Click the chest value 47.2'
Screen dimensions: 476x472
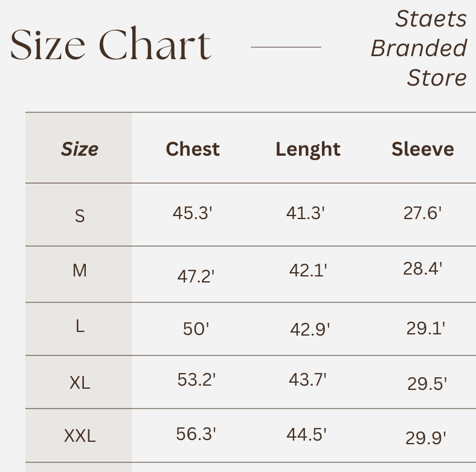click(x=196, y=276)
